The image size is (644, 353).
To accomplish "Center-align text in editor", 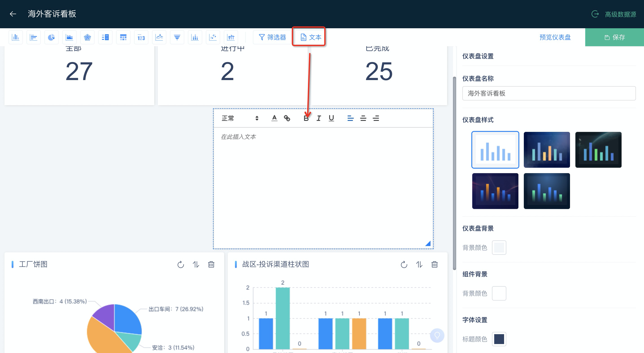I will coord(363,118).
